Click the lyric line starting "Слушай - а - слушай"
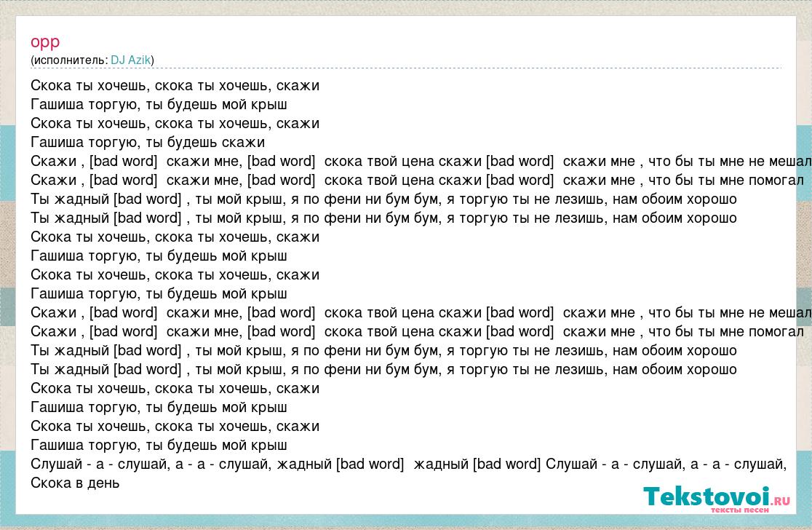 [409, 464]
